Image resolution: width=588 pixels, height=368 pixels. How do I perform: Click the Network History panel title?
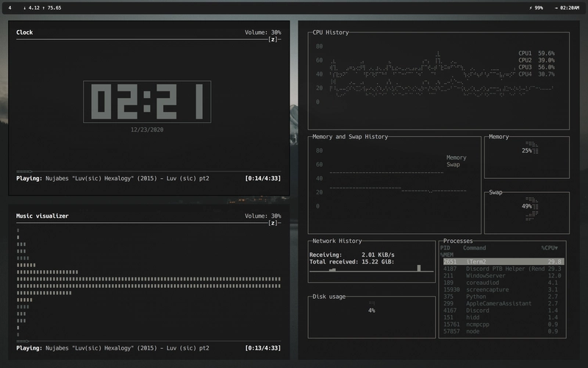pos(337,241)
